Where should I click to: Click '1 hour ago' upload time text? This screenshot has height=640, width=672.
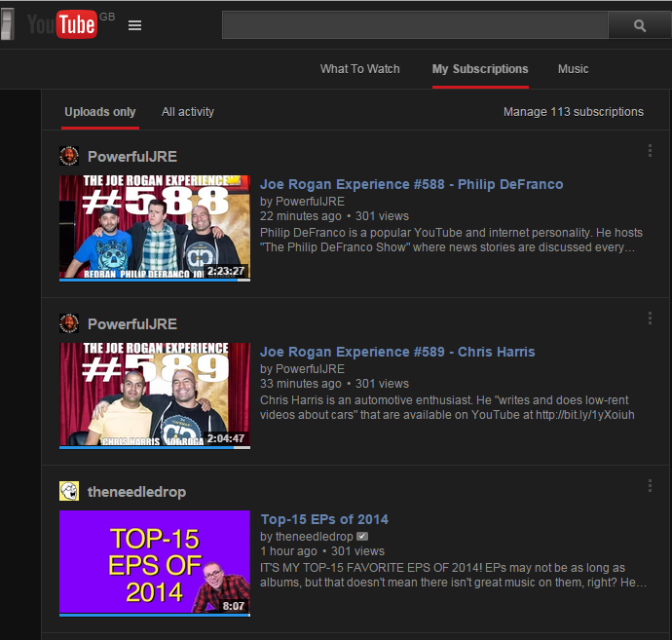click(x=288, y=551)
